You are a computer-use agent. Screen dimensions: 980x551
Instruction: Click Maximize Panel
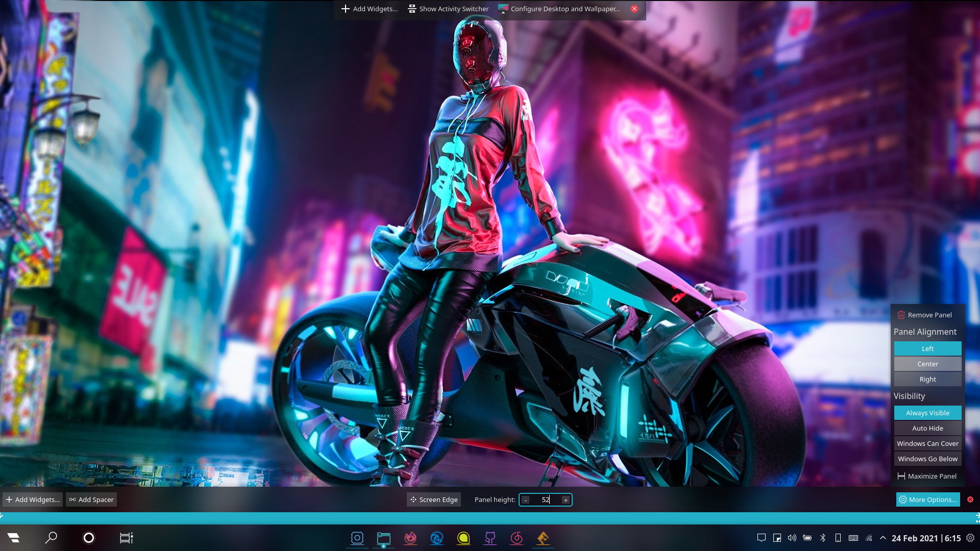tap(927, 476)
